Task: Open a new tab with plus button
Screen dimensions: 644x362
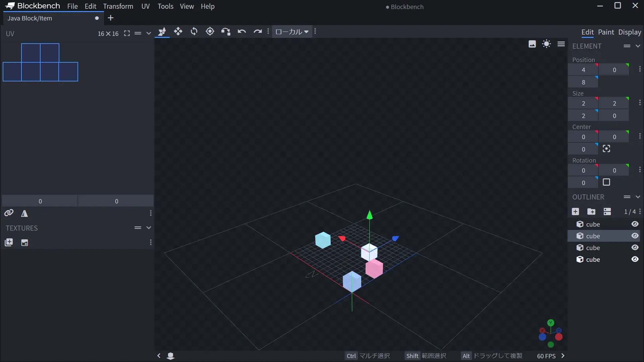Action: click(111, 18)
